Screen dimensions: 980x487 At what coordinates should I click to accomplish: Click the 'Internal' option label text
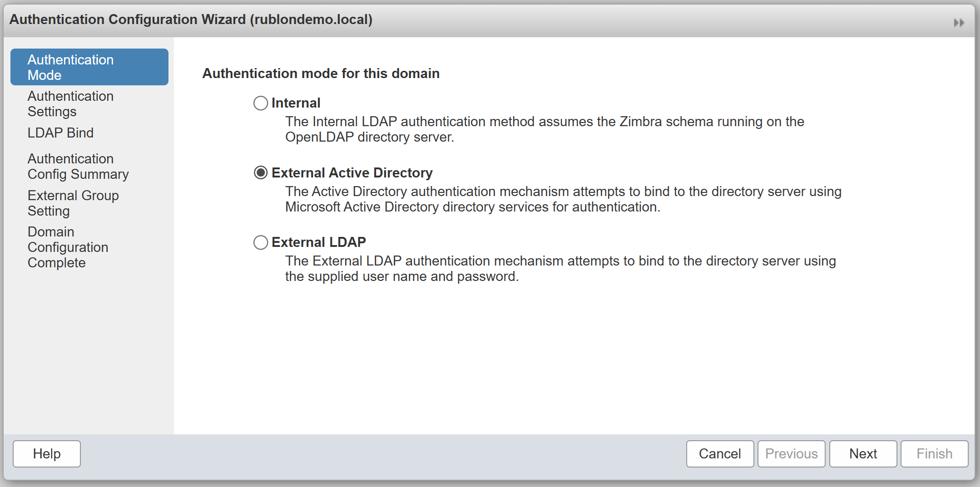(296, 103)
